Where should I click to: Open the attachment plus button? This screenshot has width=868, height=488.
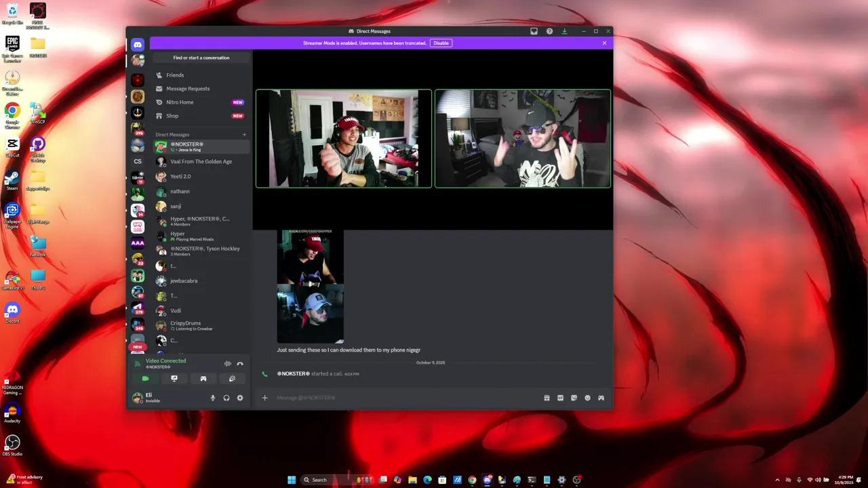pos(264,398)
